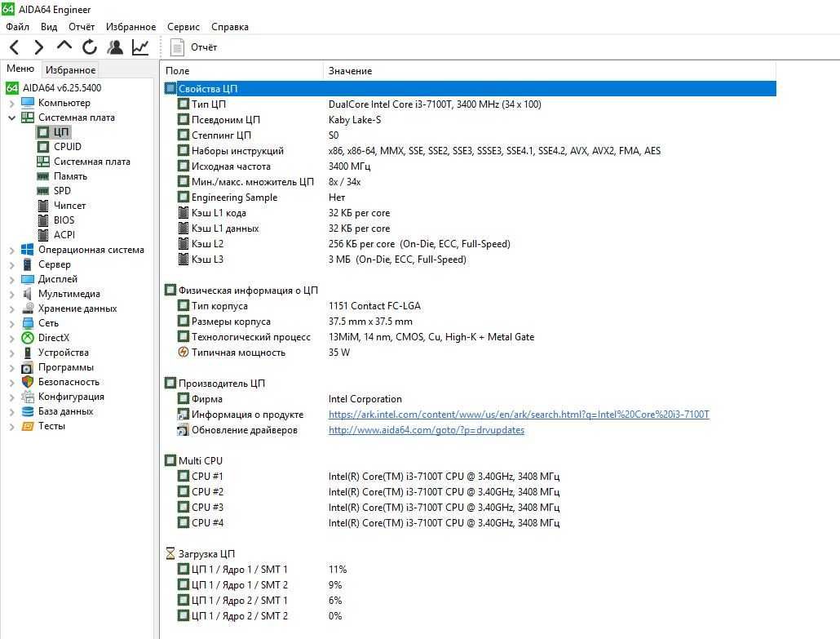
Task: Expand the Компьютер tree node
Action: (11, 103)
